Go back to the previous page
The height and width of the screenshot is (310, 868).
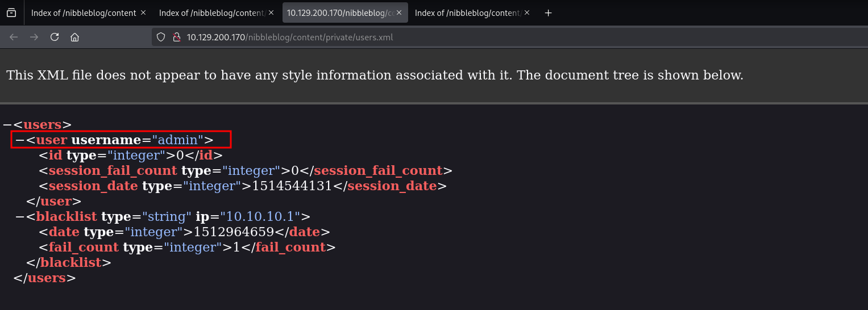coord(14,37)
